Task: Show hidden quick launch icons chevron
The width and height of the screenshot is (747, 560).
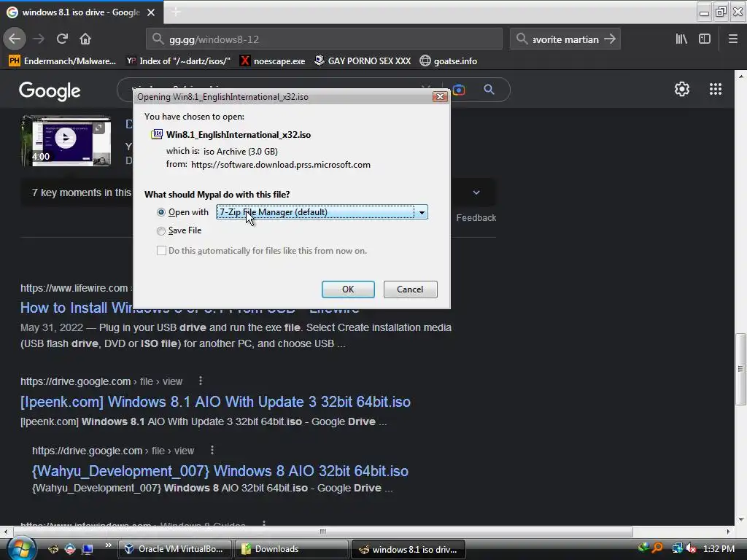Action: 108,545
